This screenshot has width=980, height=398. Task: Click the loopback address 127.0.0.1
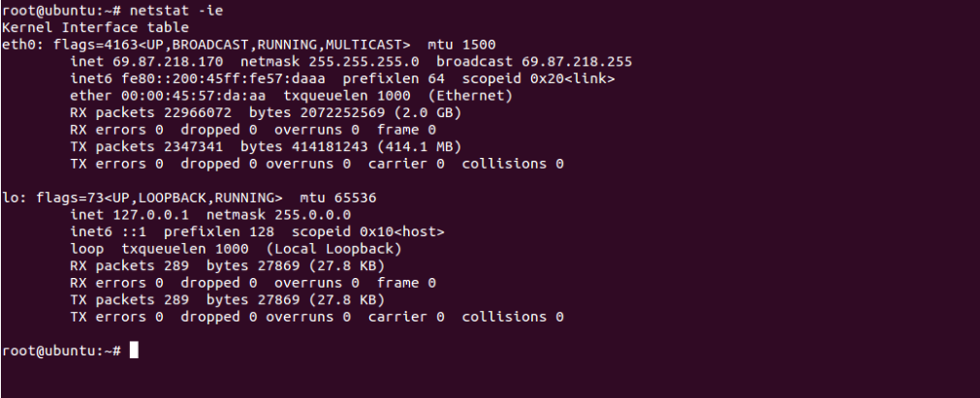tap(151, 215)
